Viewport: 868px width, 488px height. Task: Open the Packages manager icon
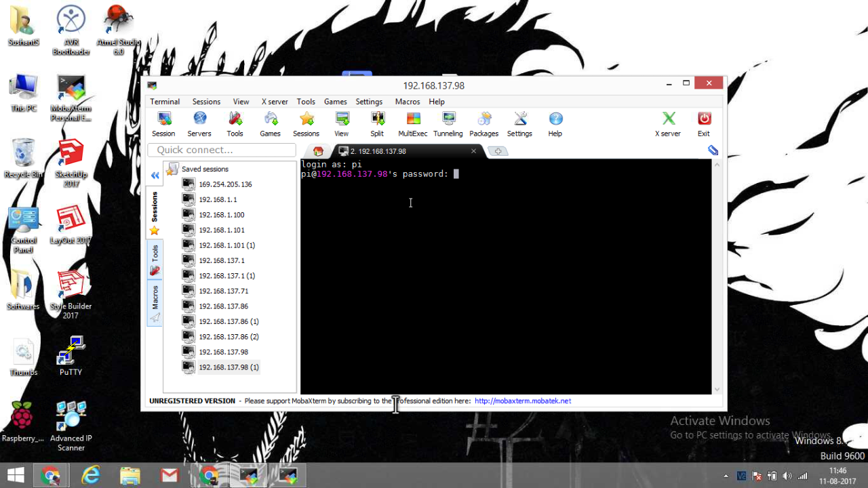coord(484,124)
